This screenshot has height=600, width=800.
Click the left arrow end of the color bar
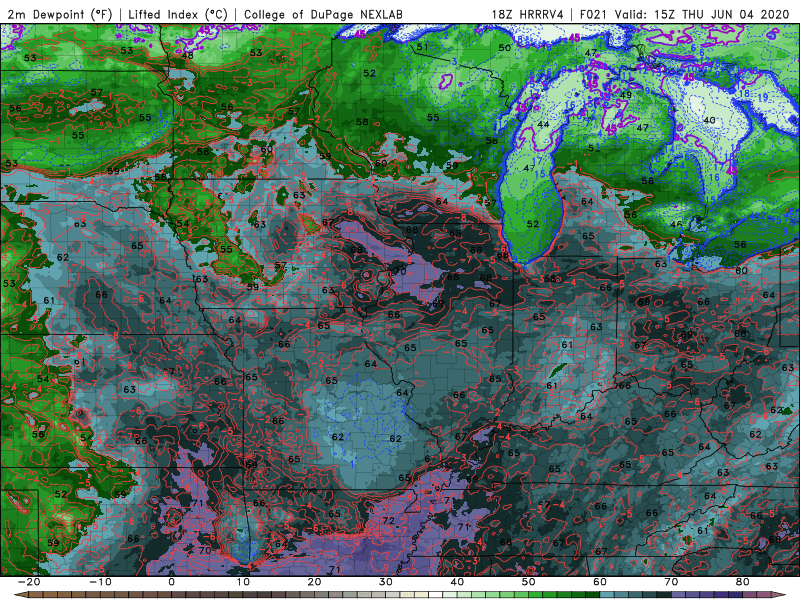(19, 595)
